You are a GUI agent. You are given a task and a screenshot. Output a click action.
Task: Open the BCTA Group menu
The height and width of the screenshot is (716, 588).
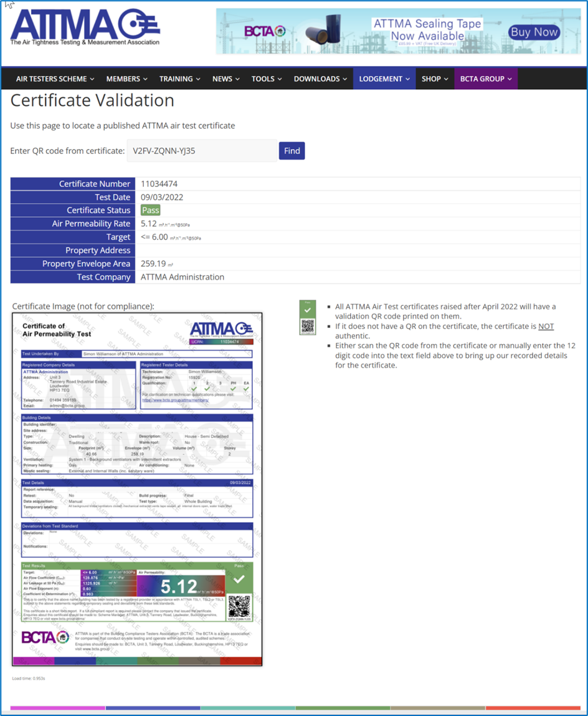point(485,79)
